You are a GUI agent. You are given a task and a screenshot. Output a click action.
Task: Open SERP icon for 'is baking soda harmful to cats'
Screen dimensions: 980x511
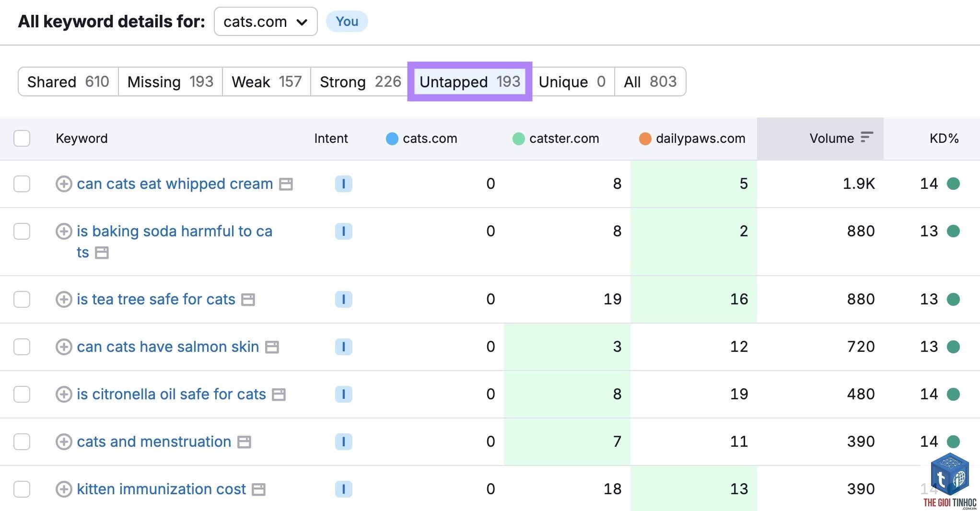point(102,253)
